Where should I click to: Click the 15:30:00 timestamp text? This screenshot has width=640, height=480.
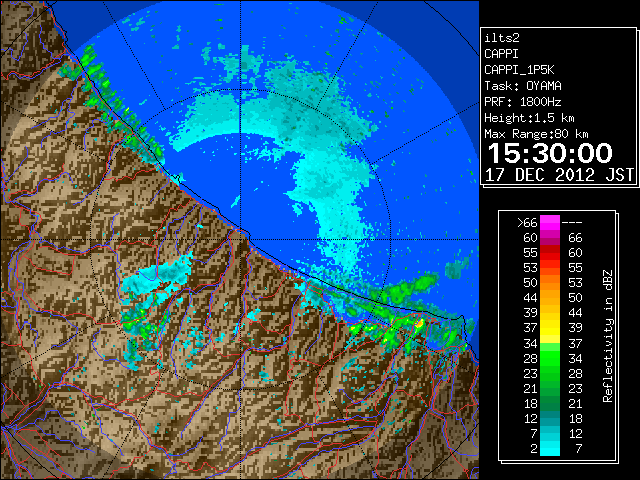coord(550,153)
